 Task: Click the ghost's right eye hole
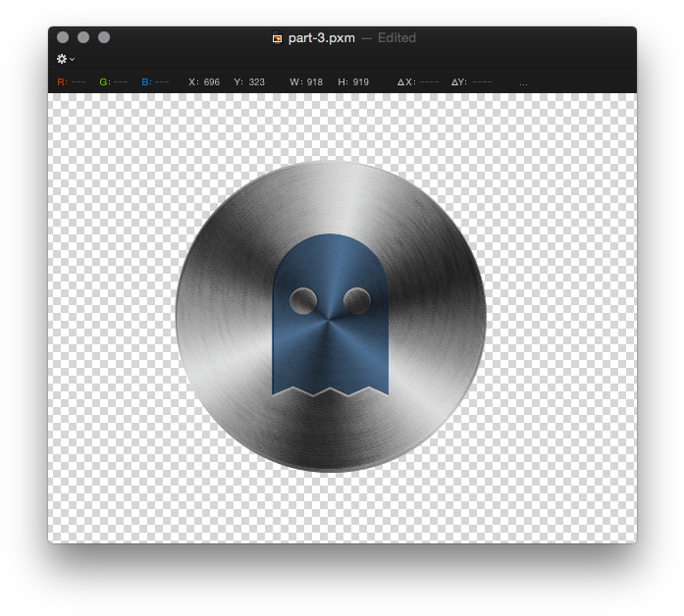pos(357,300)
